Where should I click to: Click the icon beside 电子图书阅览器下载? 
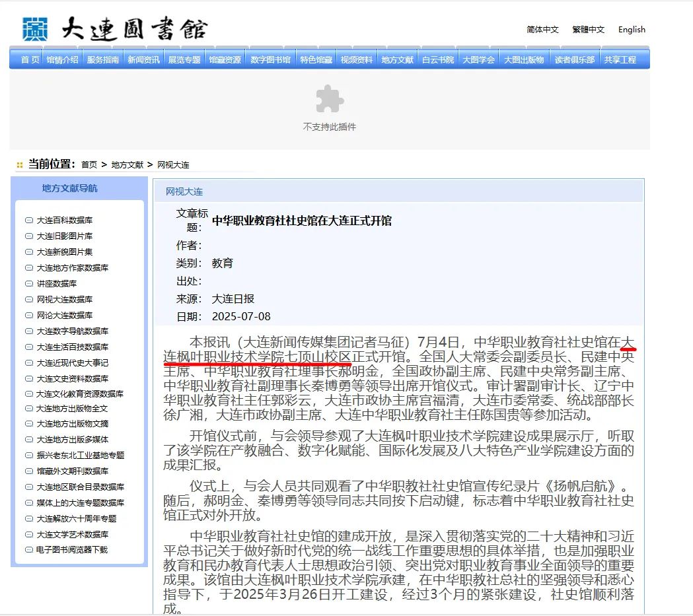pos(28,550)
